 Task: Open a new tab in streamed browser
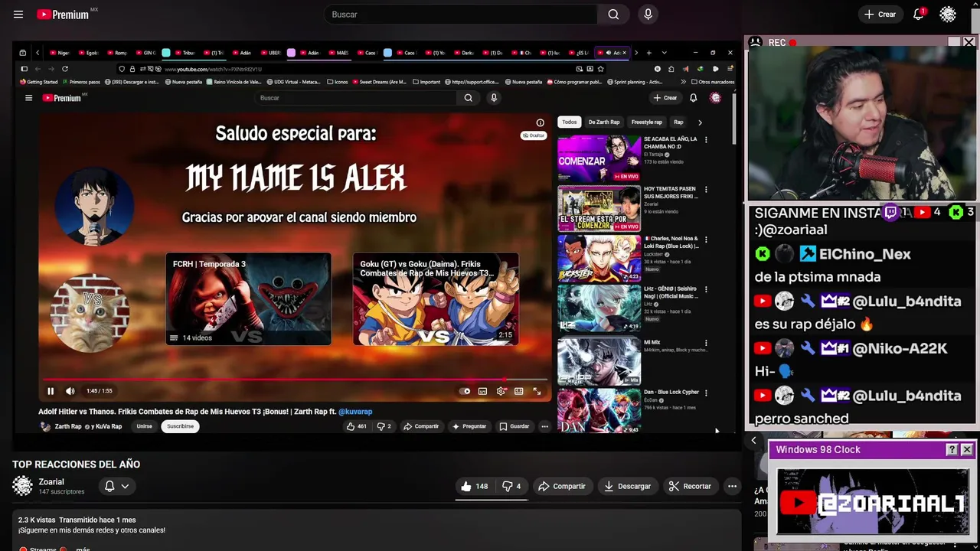[x=648, y=53]
